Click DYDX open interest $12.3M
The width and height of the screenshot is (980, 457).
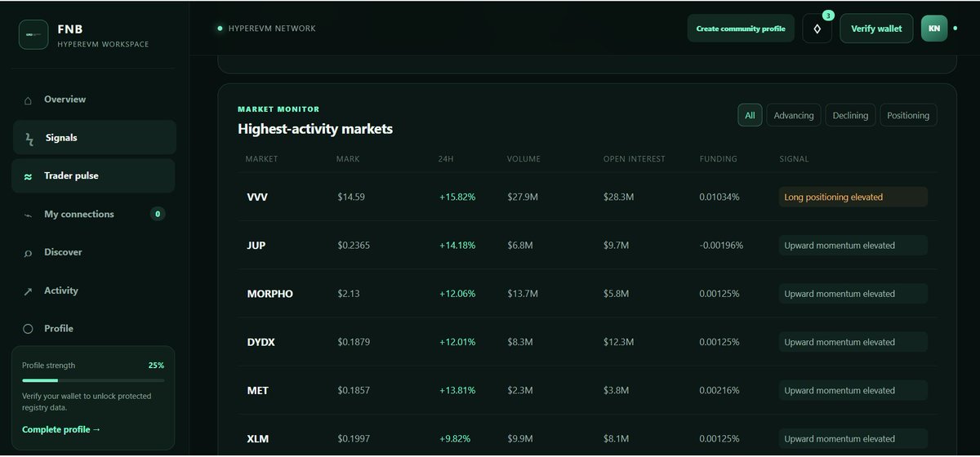point(619,343)
